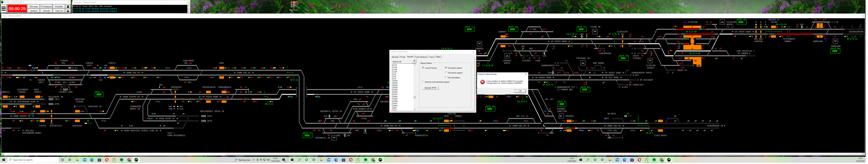The width and height of the screenshot is (868, 164).
Task: Enable Fail yellow aspect
Action: 446,73
